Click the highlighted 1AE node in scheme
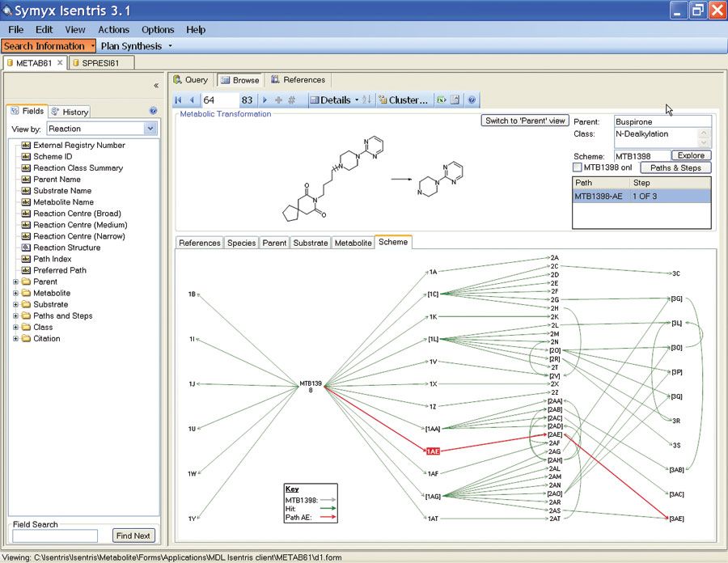 433,451
